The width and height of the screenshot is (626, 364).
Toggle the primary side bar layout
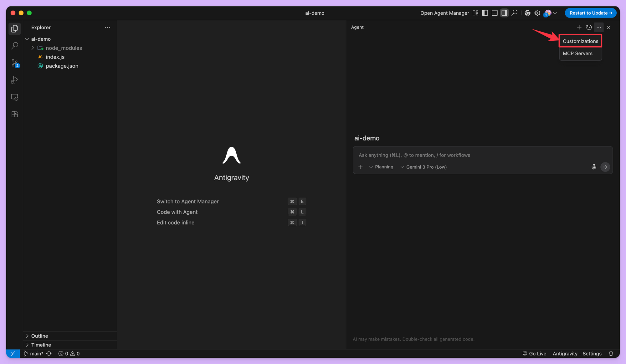tap(485, 13)
